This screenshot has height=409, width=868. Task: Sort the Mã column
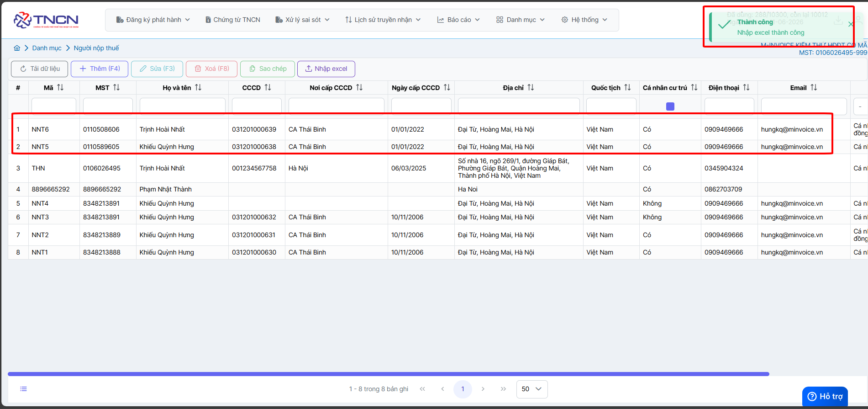pyautogui.click(x=60, y=87)
